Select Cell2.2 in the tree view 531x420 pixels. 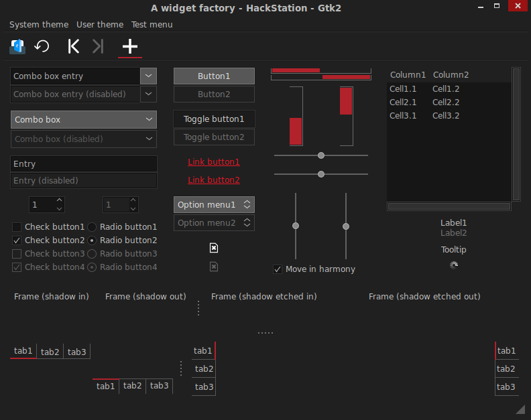pyautogui.click(x=446, y=102)
